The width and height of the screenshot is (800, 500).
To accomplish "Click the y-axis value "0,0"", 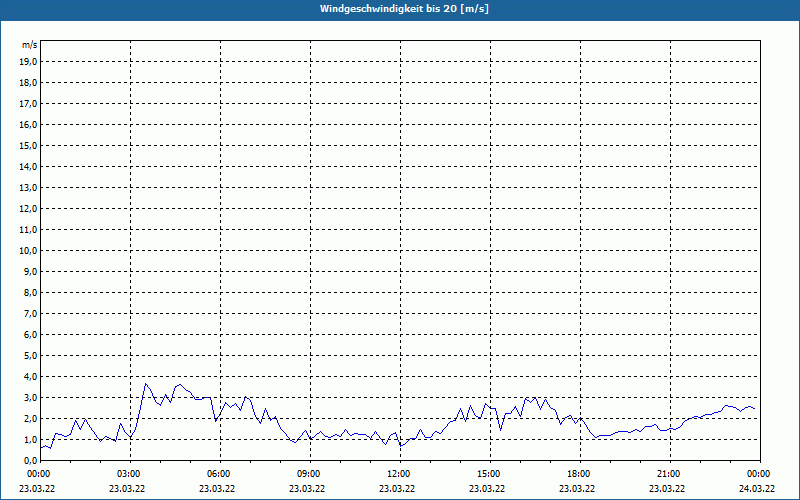I will [31, 461].
